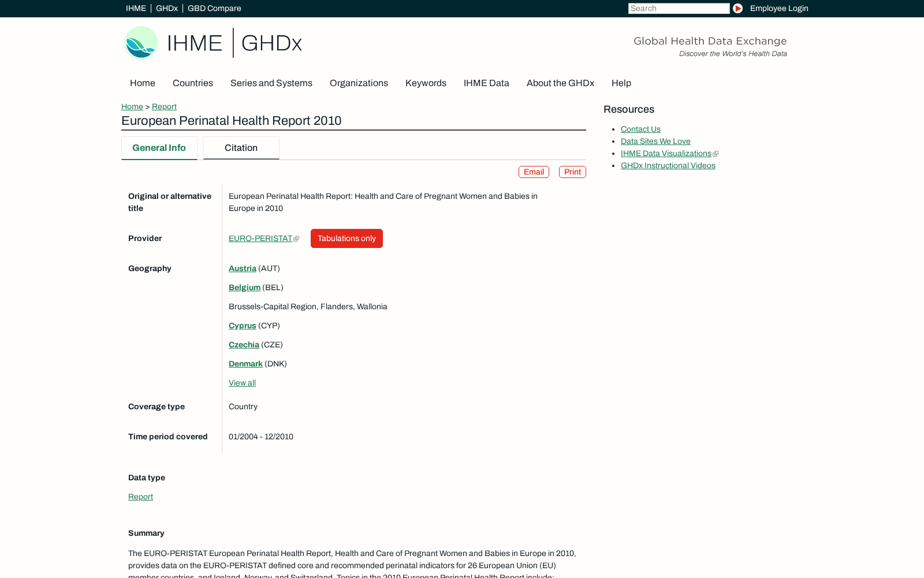Open the Keywords menu
The width and height of the screenshot is (924, 578).
(426, 83)
